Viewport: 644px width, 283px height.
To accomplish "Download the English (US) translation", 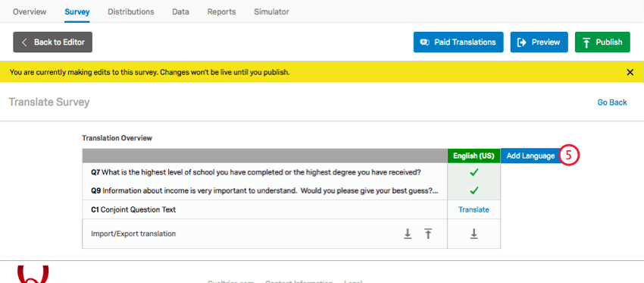I will (x=474, y=234).
